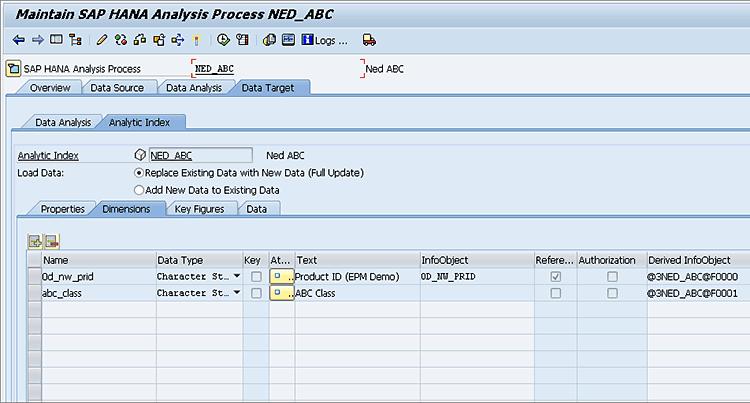The height and width of the screenshot is (403, 750).
Task: Toggle Reference checkbox for abc_class row
Action: 555,293
